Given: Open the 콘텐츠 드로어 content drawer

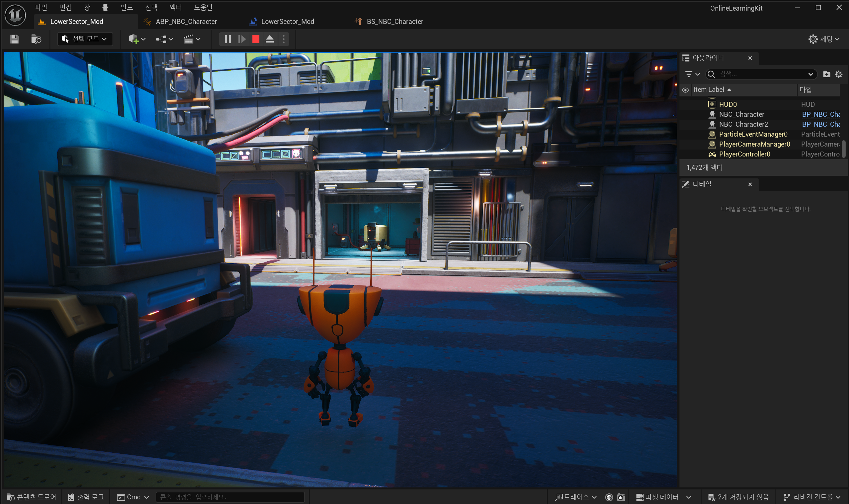Looking at the screenshot, I should click(x=32, y=497).
